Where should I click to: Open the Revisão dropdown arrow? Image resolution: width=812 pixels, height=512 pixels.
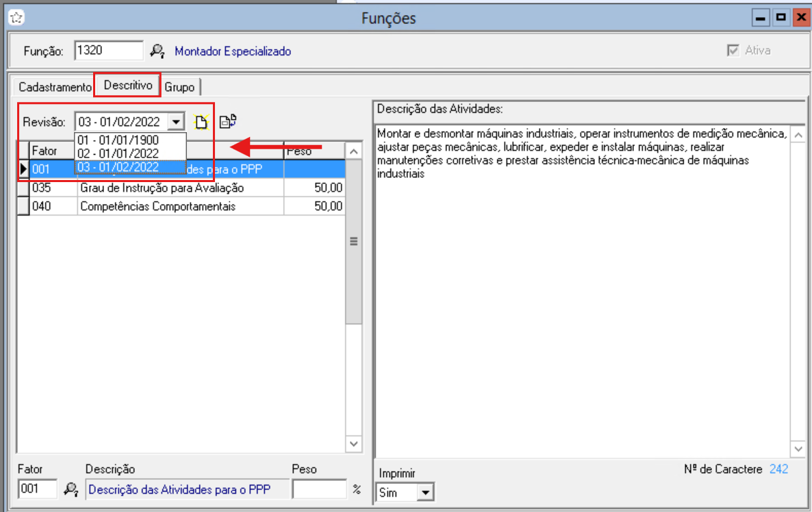tap(176, 122)
